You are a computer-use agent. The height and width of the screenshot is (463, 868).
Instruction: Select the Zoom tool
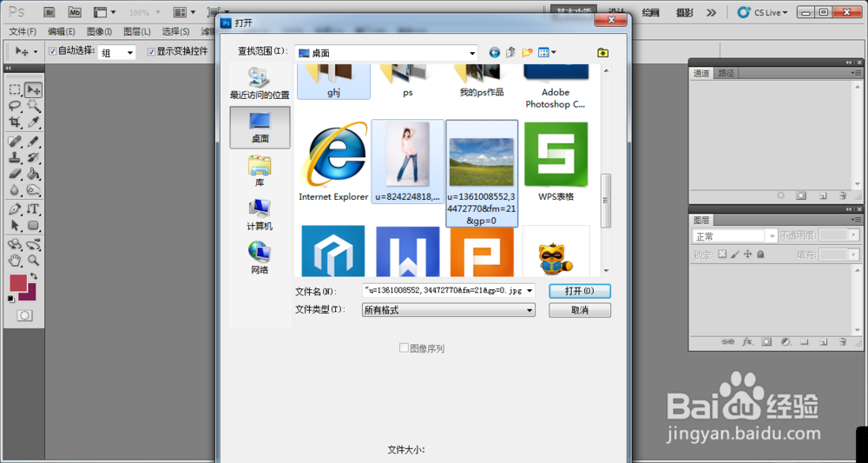pyautogui.click(x=33, y=260)
